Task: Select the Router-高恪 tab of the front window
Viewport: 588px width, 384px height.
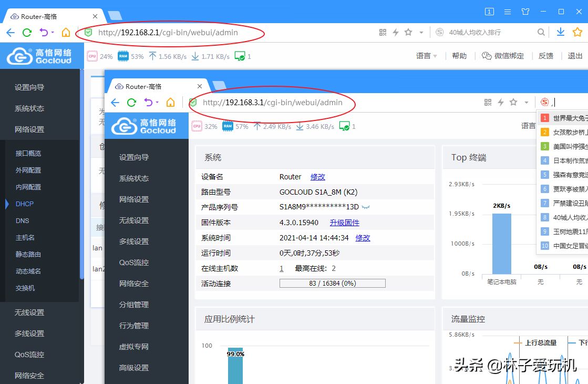Action: (x=159, y=86)
